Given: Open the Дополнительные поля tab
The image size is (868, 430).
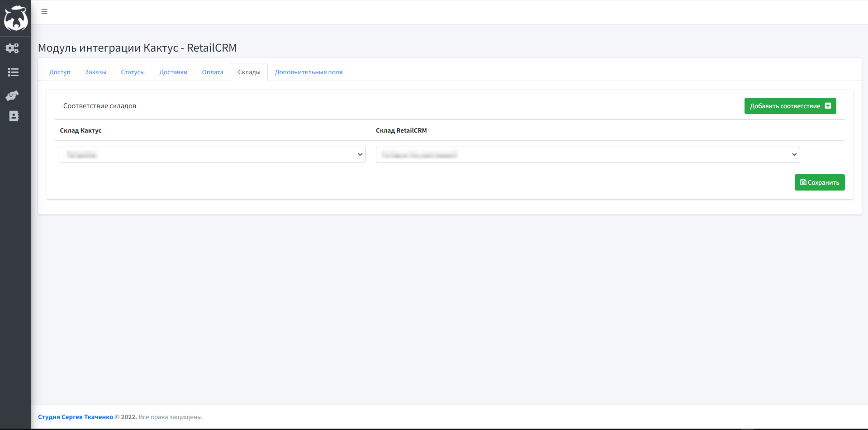Looking at the screenshot, I should click(308, 72).
